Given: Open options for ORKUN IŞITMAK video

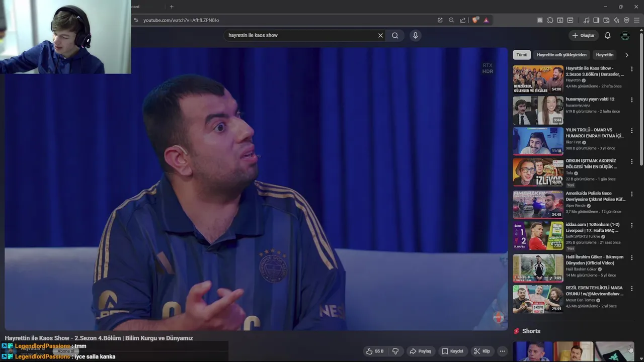Looking at the screenshot, I should coord(632,162).
